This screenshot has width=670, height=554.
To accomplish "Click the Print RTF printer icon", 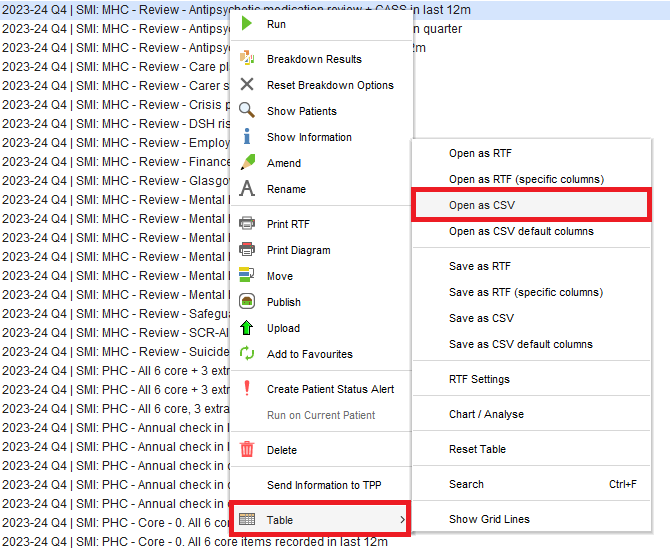I will [247, 223].
